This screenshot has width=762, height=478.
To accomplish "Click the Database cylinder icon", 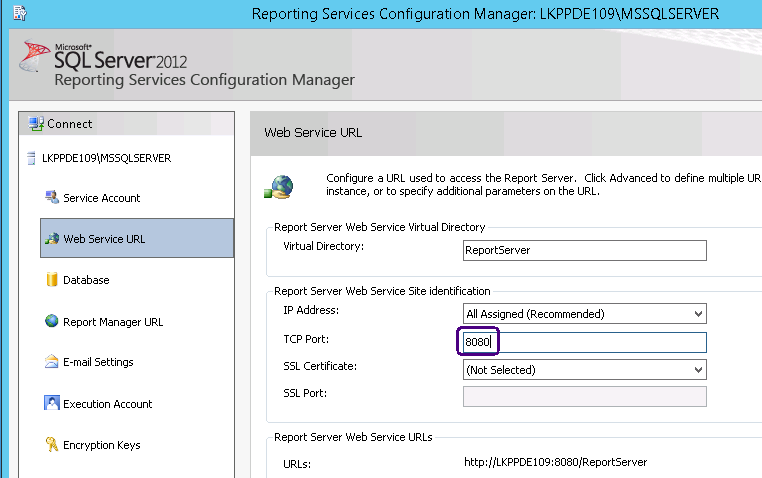I will click(52, 279).
